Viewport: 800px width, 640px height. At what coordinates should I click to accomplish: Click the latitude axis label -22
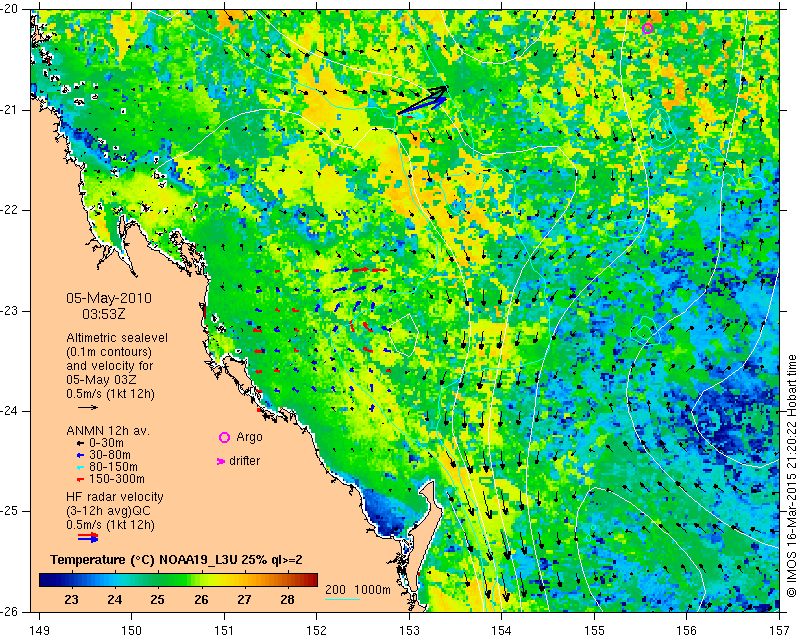click(x=10, y=210)
